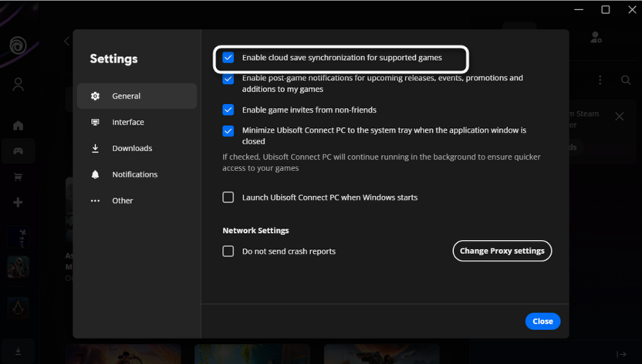Minimize the Ubisoft Connect window
The height and width of the screenshot is (364, 642).
click(x=579, y=9)
